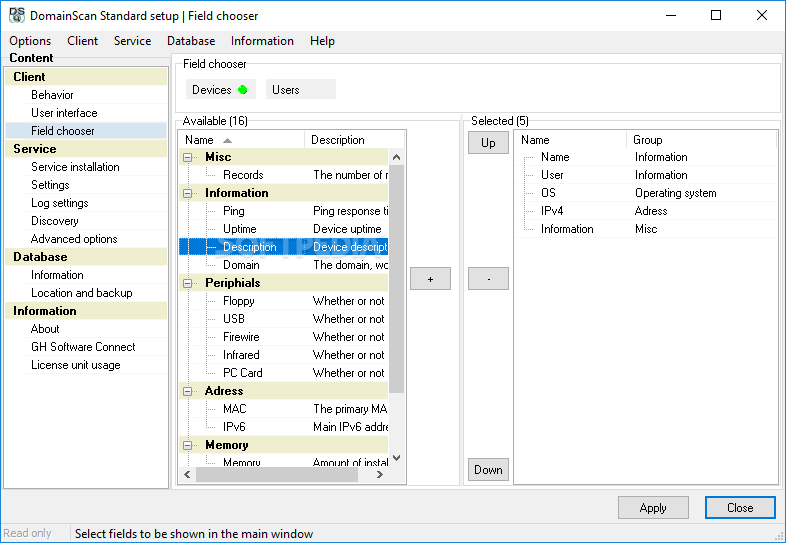The height and width of the screenshot is (543, 786).
Task: Select User row in Selected list
Action: tap(647, 175)
